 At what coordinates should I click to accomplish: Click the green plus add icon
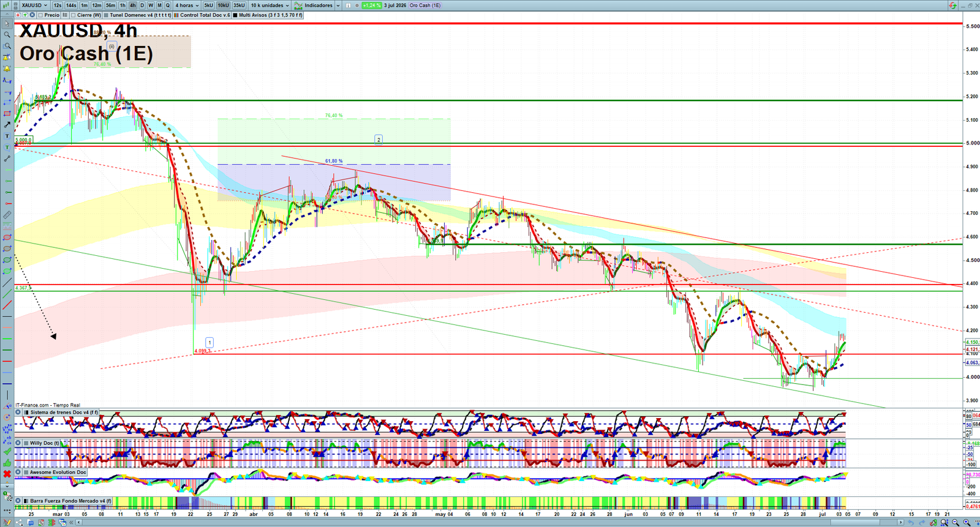point(25,15)
